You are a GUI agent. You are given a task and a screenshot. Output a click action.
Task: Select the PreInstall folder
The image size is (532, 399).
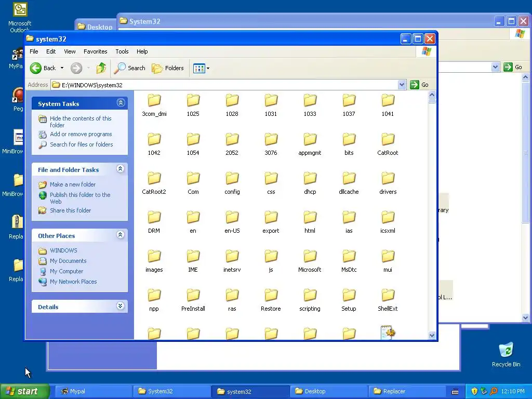point(193,300)
